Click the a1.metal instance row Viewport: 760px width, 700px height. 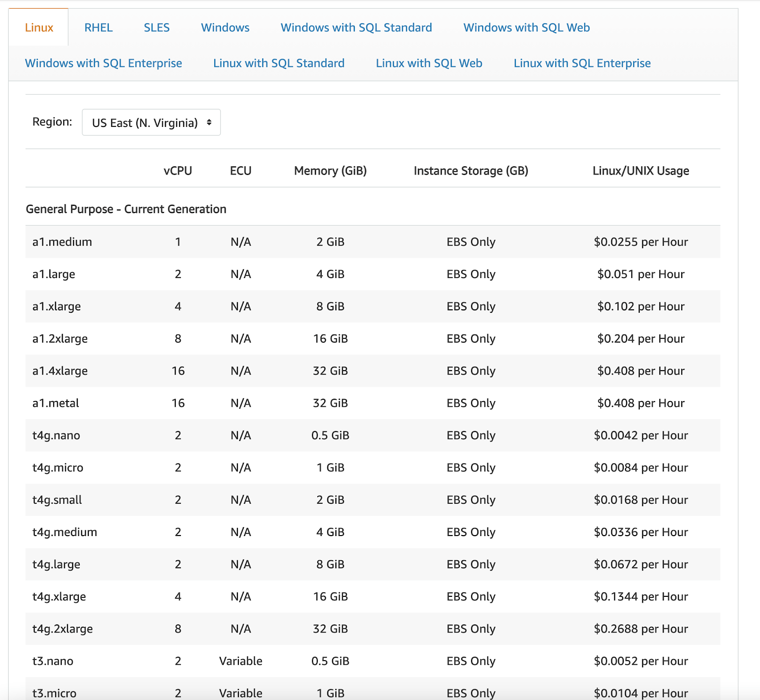click(x=56, y=403)
